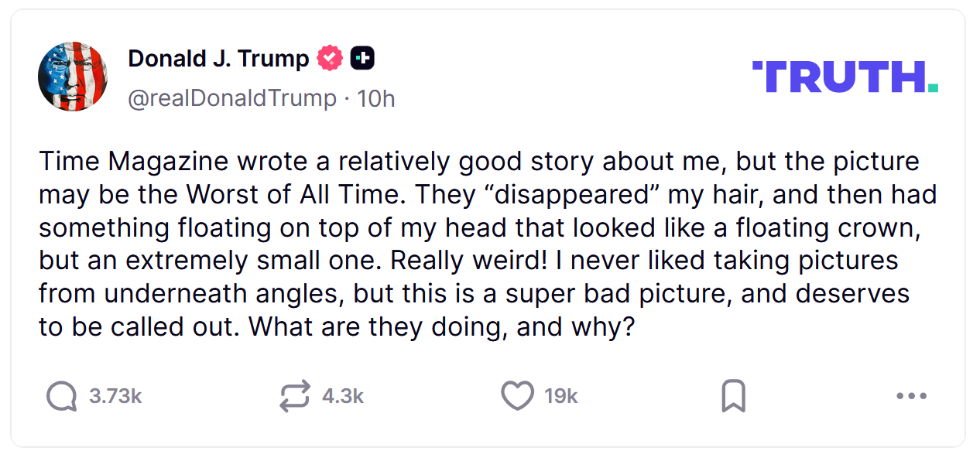Like the post with the heart icon
Screen dimensions: 980x461
[x=517, y=396]
